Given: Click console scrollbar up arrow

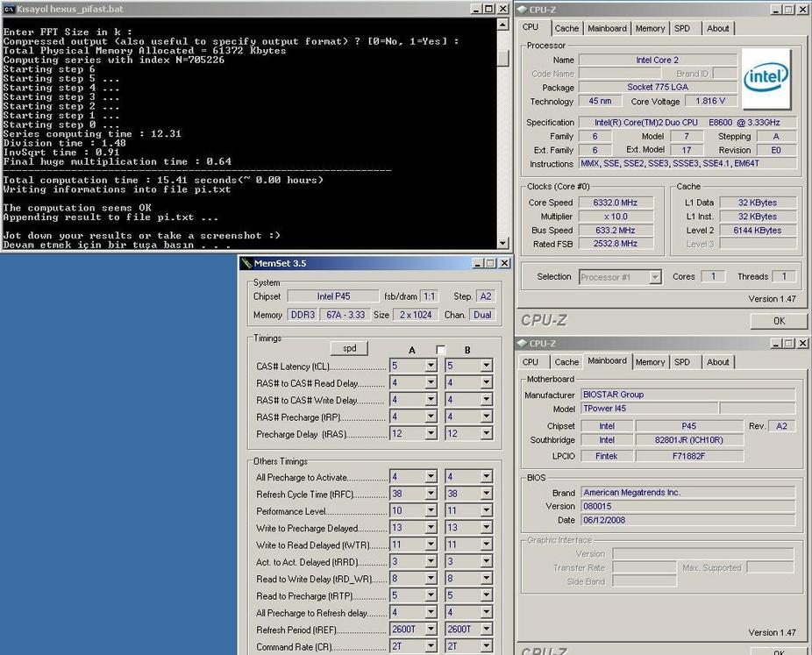Looking at the screenshot, I should pos(502,24).
